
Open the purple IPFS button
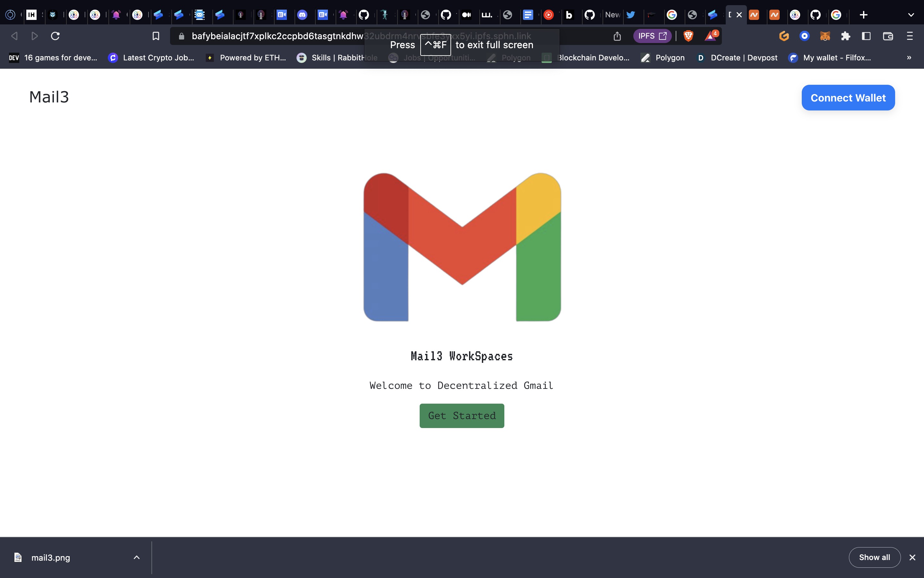(x=652, y=36)
